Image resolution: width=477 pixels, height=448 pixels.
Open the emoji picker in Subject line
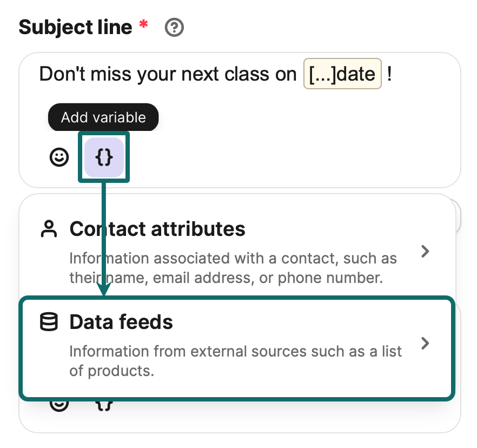point(59,157)
